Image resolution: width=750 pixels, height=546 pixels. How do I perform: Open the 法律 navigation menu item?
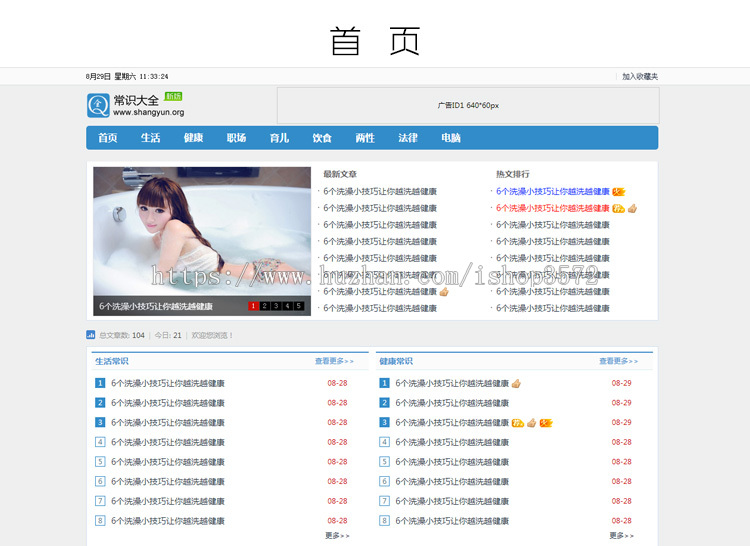click(408, 138)
